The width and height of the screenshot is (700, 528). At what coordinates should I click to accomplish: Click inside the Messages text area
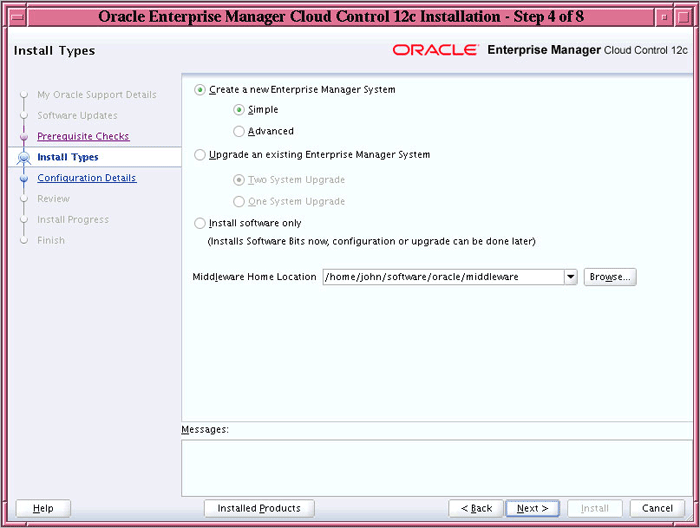(437, 468)
